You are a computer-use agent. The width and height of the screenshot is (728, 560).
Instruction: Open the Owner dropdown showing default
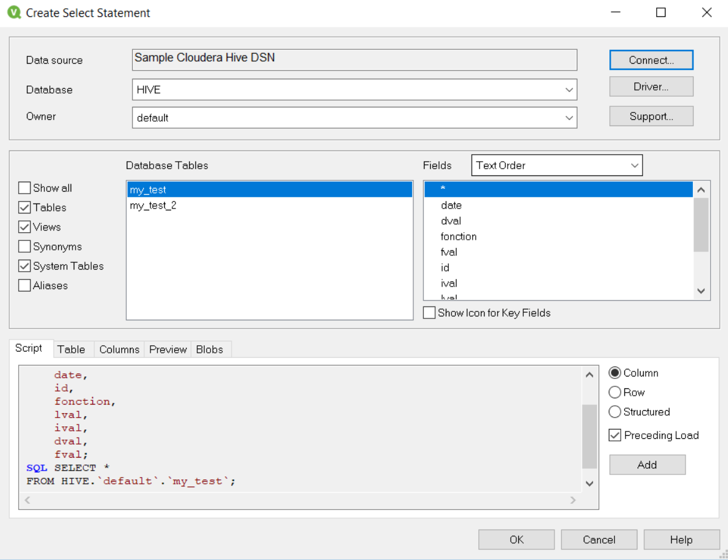[354, 118]
